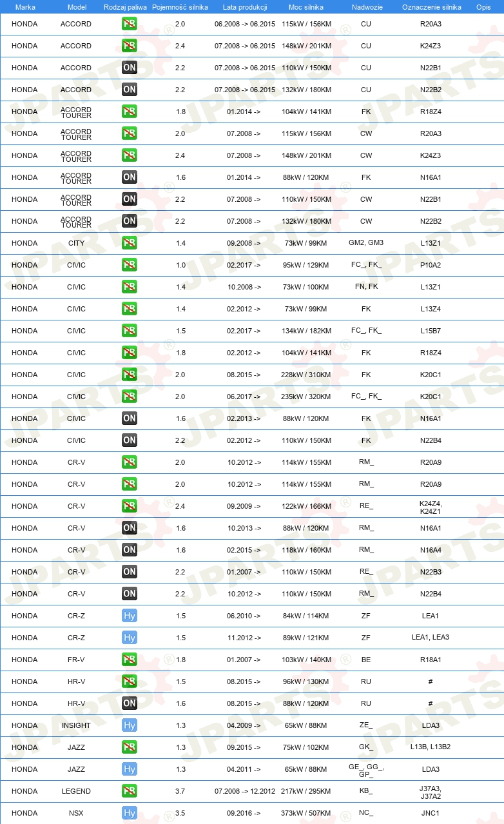Click the CITY model cell
504x824 pixels.
(x=76, y=243)
